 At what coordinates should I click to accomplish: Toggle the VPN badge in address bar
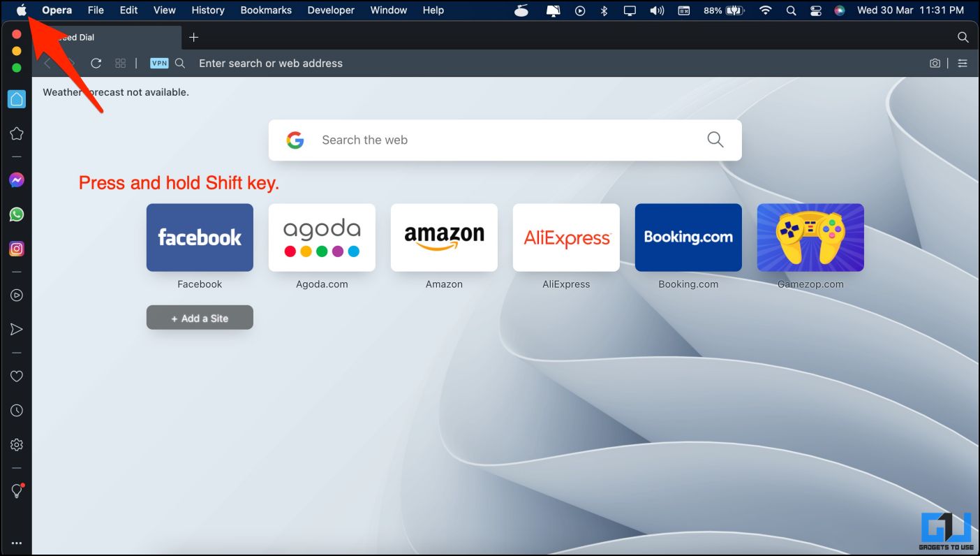pos(159,63)
